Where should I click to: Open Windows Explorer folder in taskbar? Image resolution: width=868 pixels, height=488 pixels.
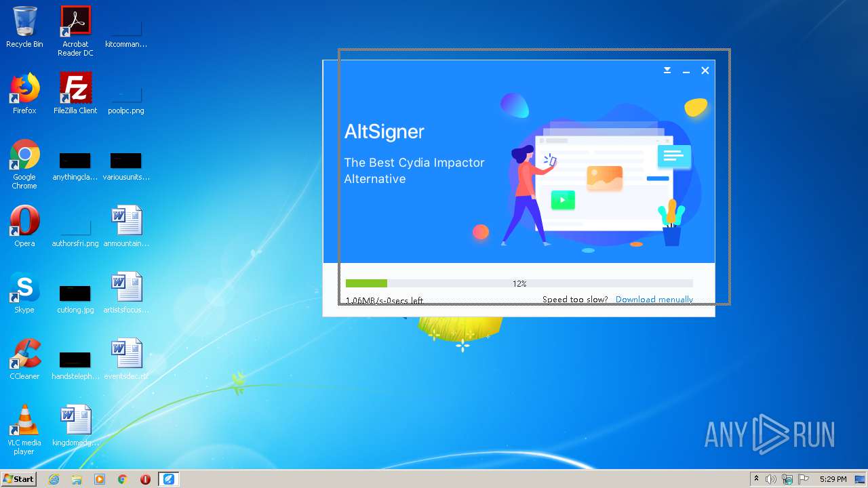click(77, 479)
